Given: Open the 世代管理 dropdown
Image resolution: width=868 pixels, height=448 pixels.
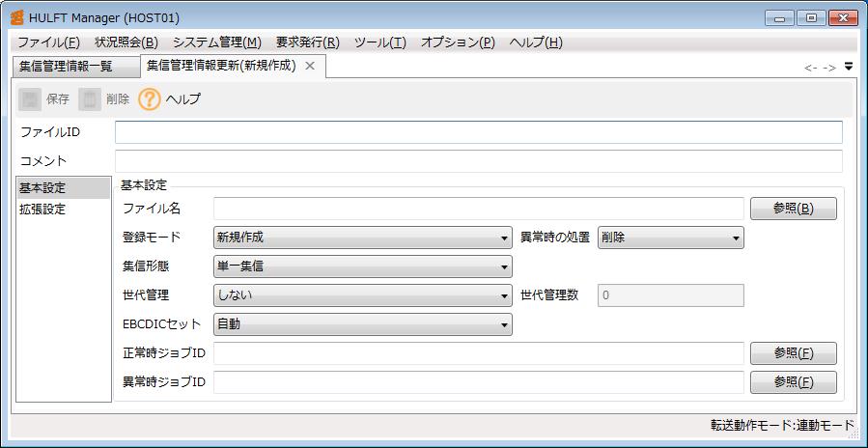Looking at the screenshot, I should (363, 295).
